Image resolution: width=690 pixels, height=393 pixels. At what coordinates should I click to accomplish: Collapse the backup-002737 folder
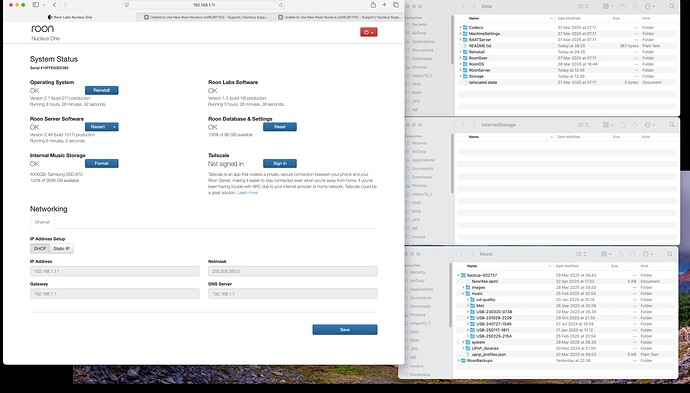(x=459, y=275)
